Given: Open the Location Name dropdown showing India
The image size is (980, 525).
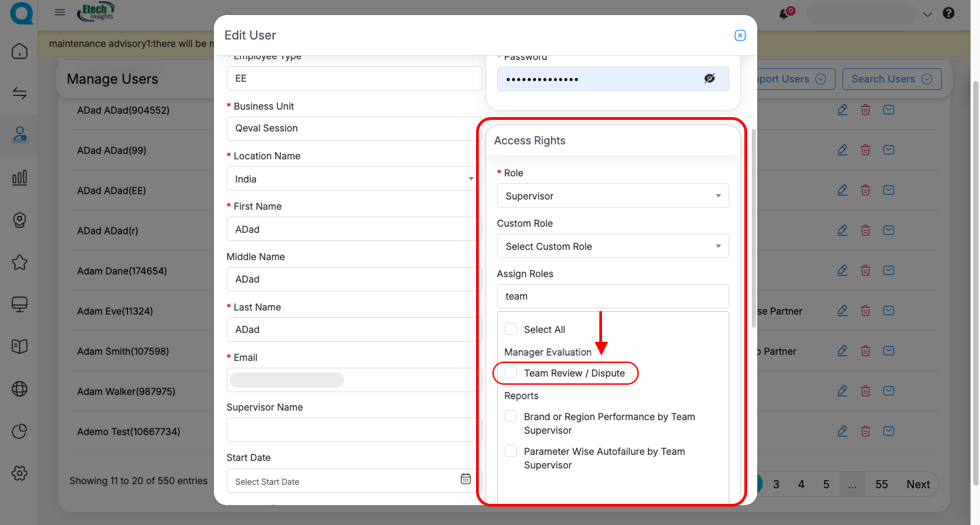Looking at the screenshot, I should click(x=353, y=179).
